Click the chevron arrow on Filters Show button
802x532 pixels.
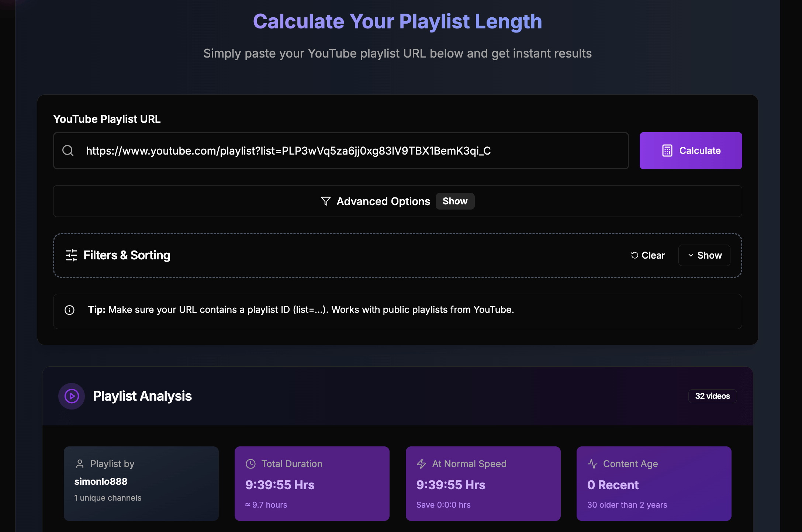coord(691,255)
